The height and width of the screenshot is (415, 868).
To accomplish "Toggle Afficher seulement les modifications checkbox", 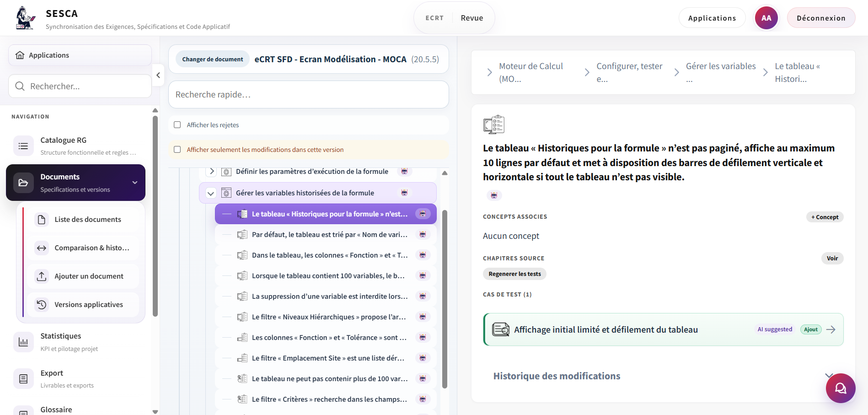I will 177,150.
